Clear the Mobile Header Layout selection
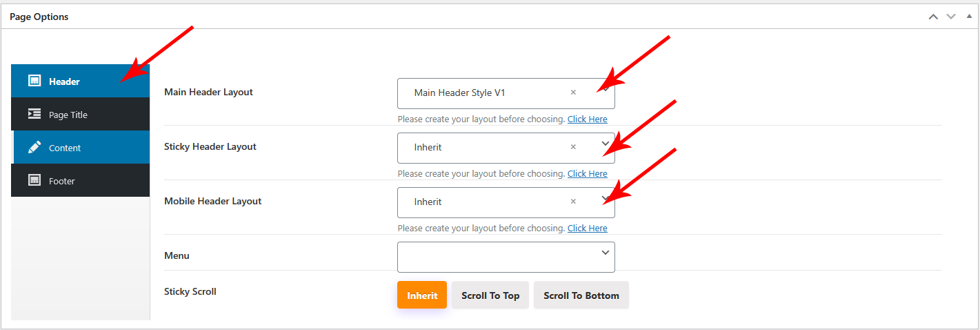The image size is (980, 330). tap(573, 202)
